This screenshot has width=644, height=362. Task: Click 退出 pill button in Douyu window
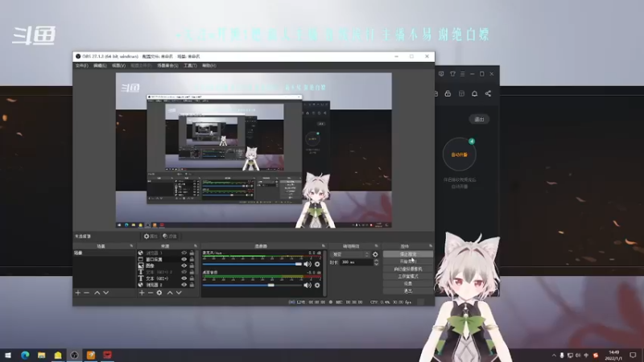click(479, 119)
